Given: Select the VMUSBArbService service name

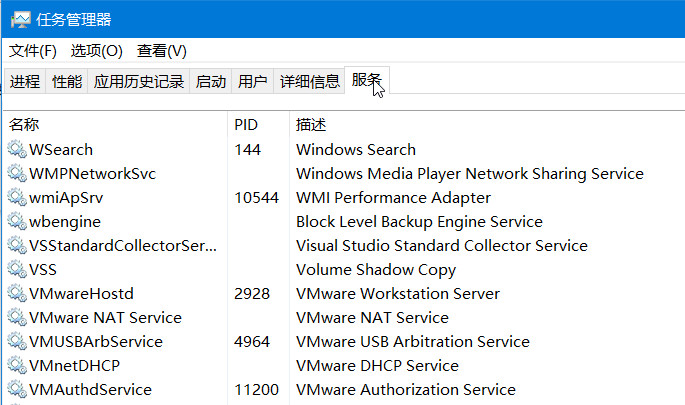Looking at the screenshot, I should pyautogui.click(x=96, y=342).
